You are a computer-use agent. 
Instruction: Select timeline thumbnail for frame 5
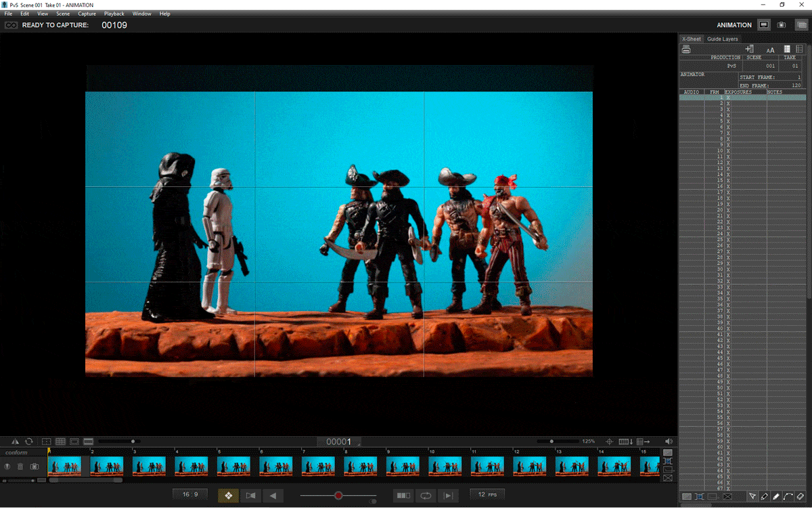[x=233, y=466]
